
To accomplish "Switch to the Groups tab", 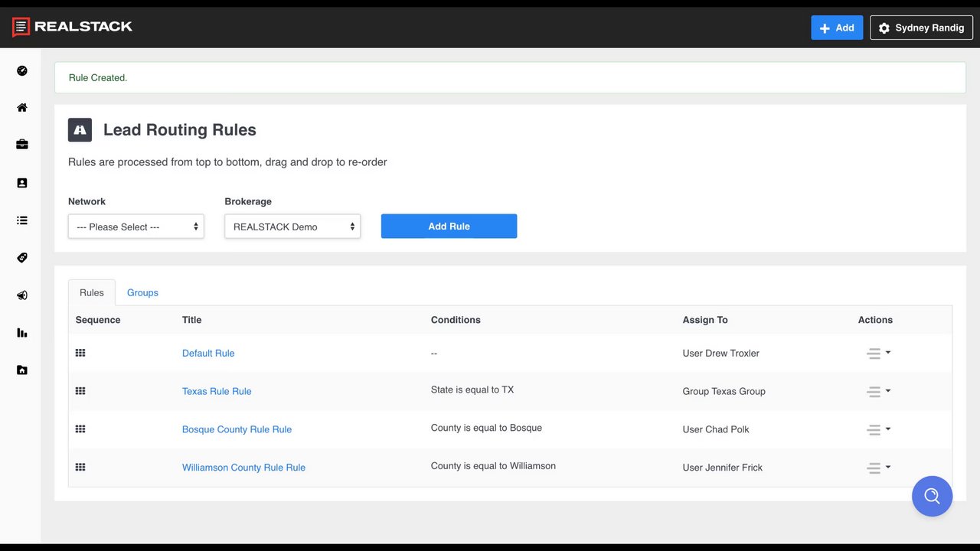I will 142,293.
